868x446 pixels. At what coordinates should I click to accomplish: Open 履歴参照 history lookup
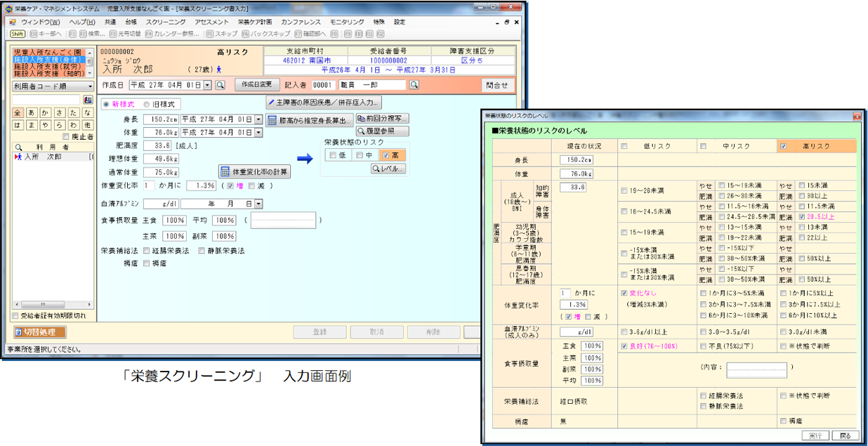pyautogui.click(x=383, y=131)
